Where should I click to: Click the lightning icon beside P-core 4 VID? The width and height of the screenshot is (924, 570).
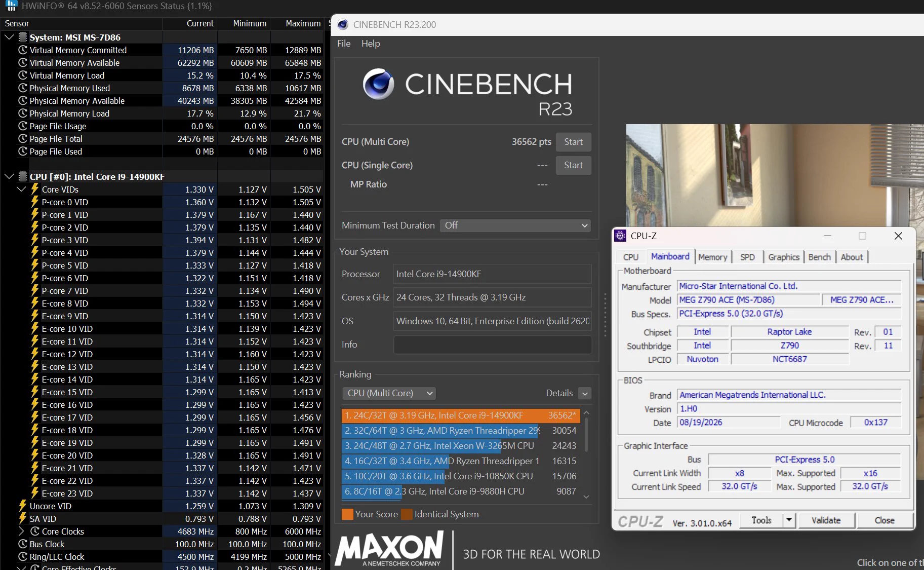click(35, 252)
